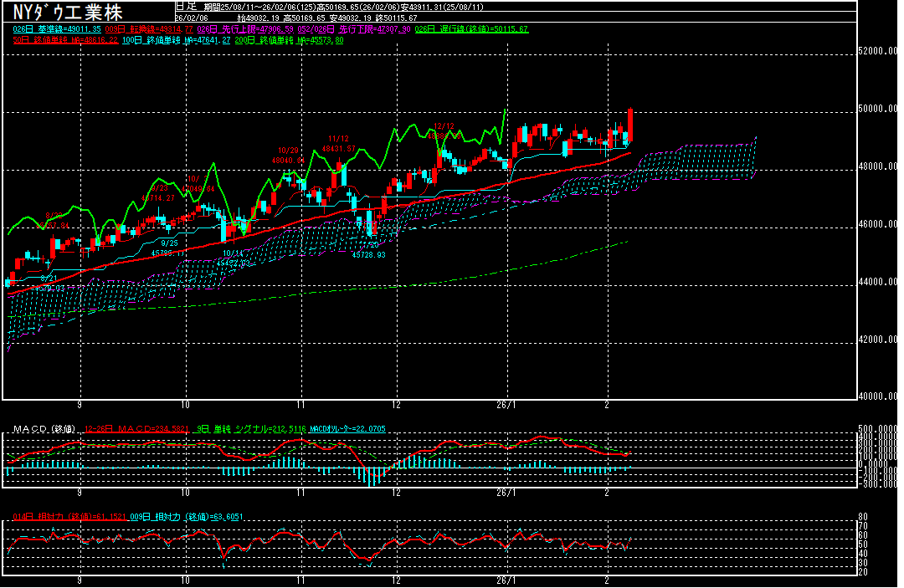Select the 9日 単純 シグナル legend label
904x588 pixels.
pos(239,429)
